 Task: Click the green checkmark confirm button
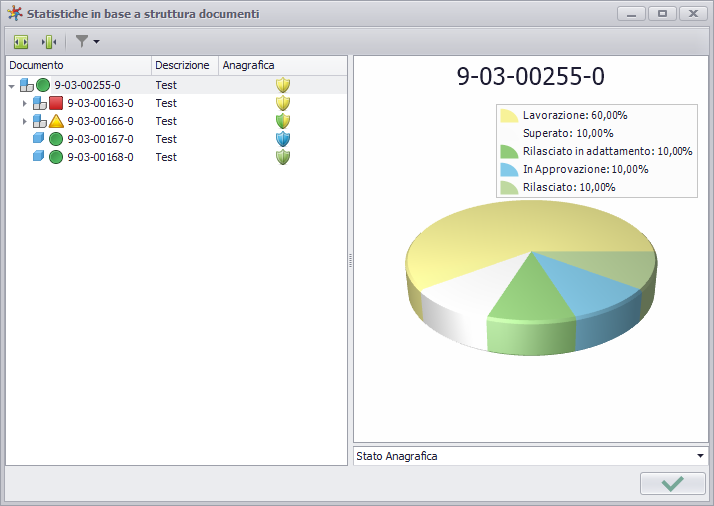click(673, 483)
